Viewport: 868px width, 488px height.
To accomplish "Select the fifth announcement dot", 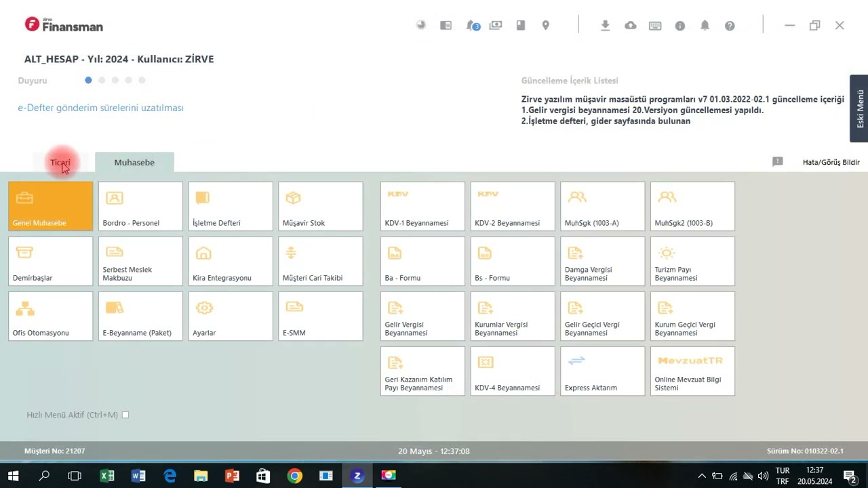I will pos(142,80).
